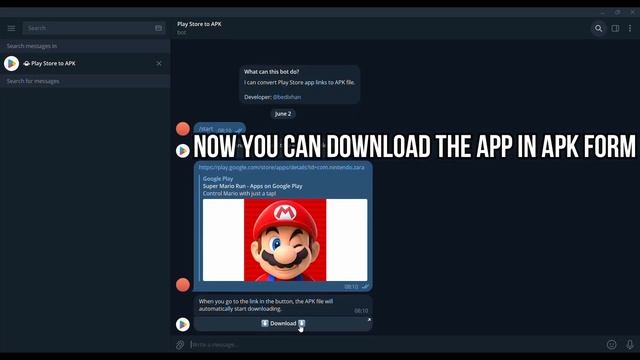Click the 'Google Play' preview site name

pyautogui.click(x=218, y=179)
